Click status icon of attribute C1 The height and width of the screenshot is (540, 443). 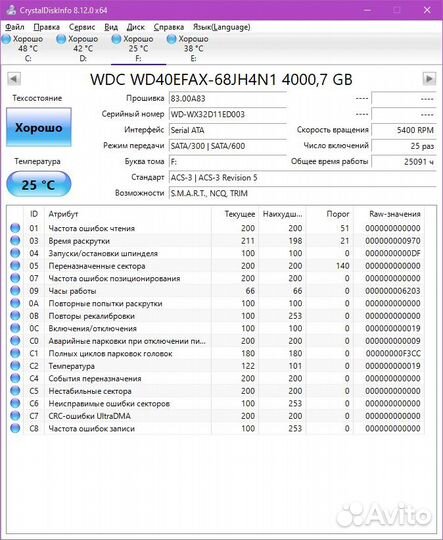click(x=15, y=353)
